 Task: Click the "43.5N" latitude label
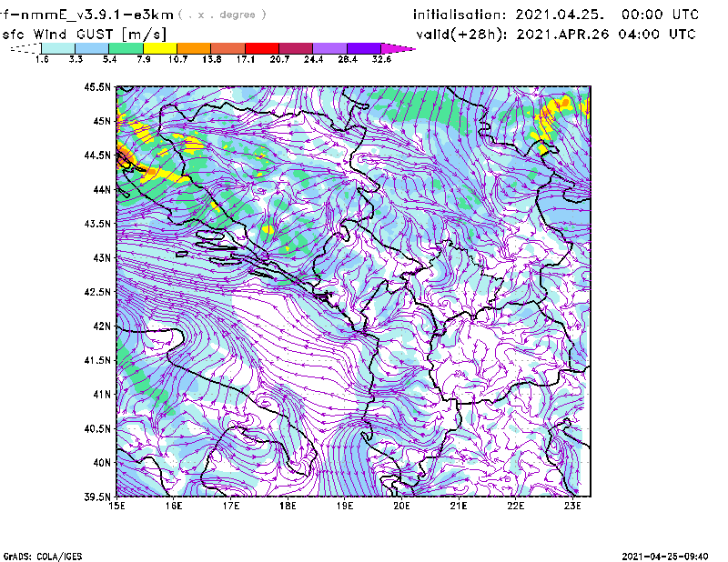coord(97,224)
